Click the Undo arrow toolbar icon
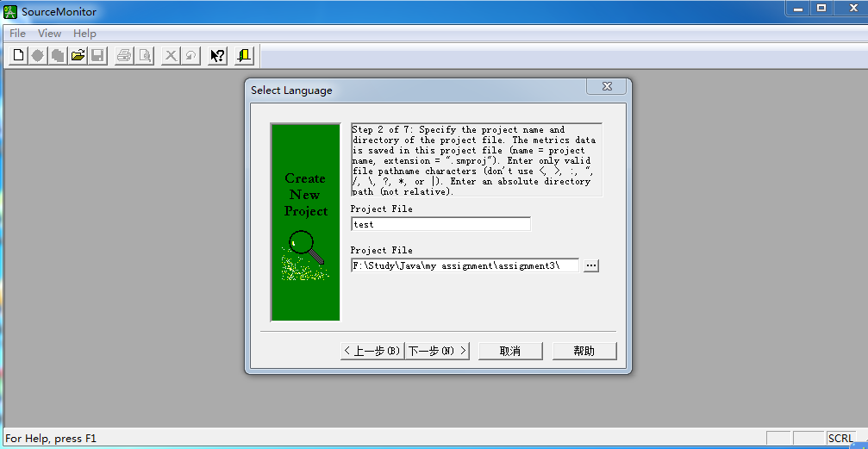The height and width of the screenshot is (449, 868). point(191,55)
